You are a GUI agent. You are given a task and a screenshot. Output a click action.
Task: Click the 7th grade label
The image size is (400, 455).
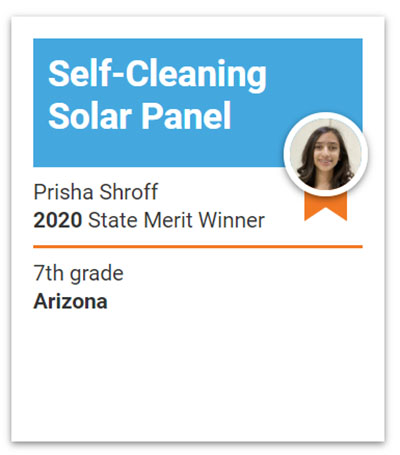coord(78,274)
